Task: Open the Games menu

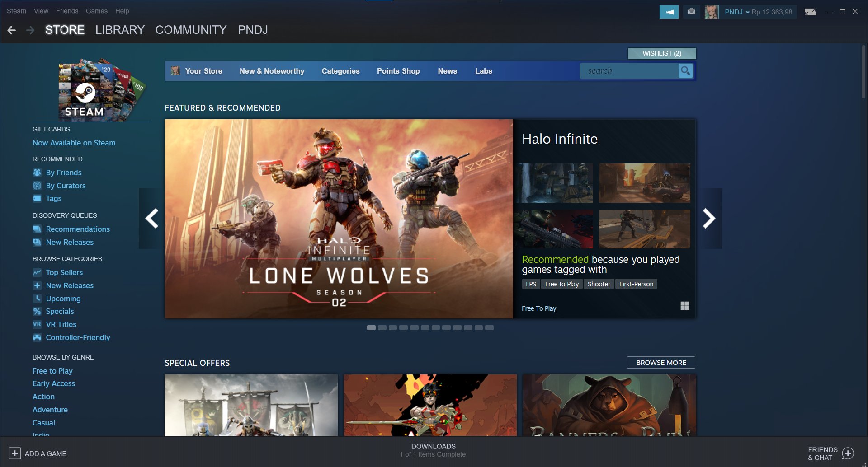Action: click(x=97, y=11)
